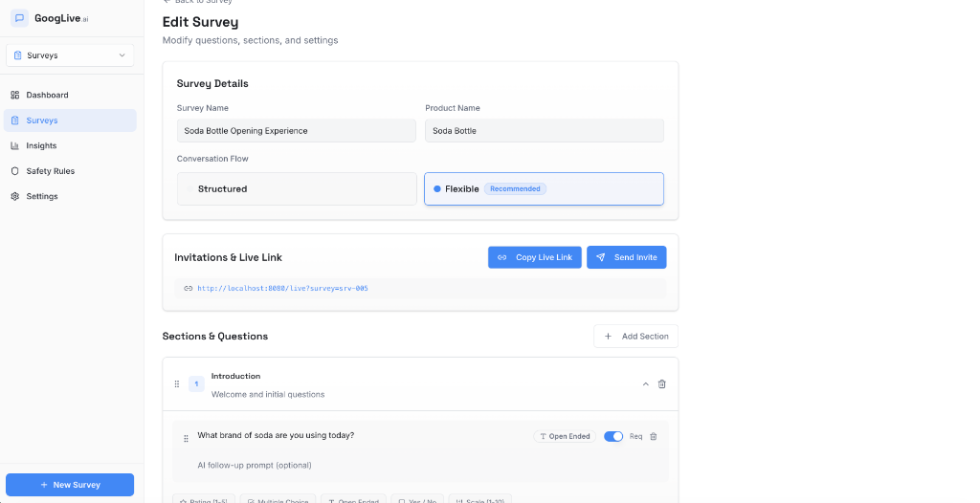980x503 pixels.
Task: Click the Introduction section title
Action: click(x=235, y=376)
